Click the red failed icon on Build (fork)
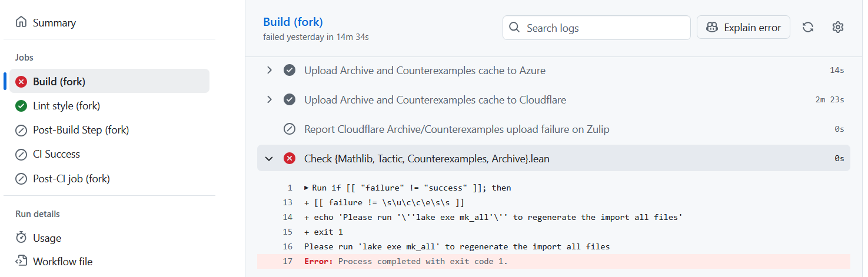 (x=22, y=82)
